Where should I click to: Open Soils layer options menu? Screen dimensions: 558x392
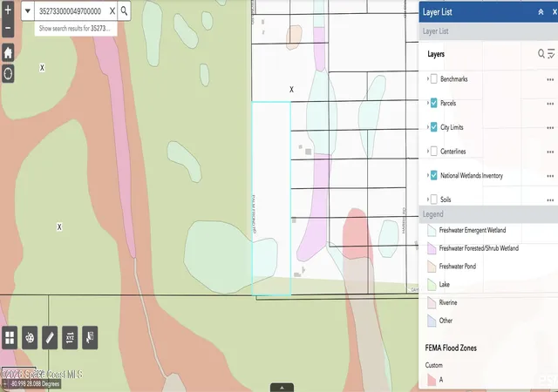550,200
